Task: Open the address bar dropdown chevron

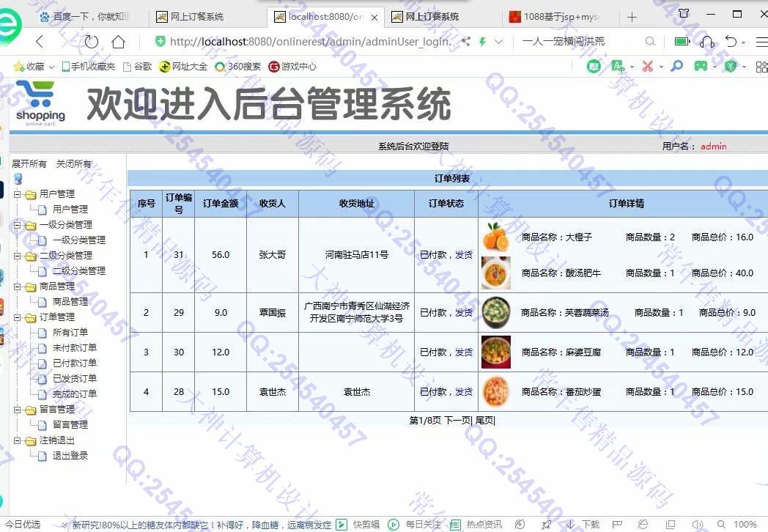Action: pos(498,42)
